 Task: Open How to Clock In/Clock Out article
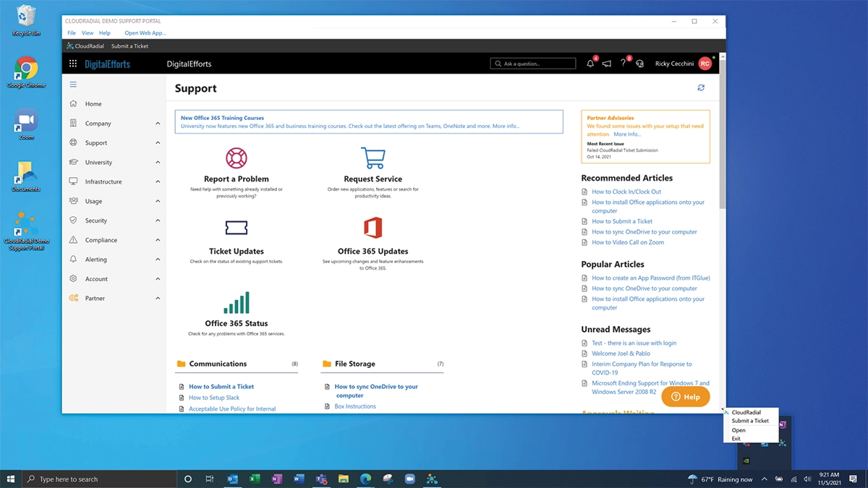(x=626, y=192)
